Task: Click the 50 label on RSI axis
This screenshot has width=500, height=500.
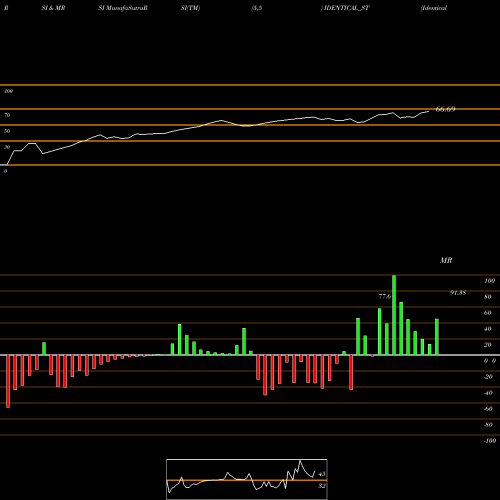Action: point(7,131)
